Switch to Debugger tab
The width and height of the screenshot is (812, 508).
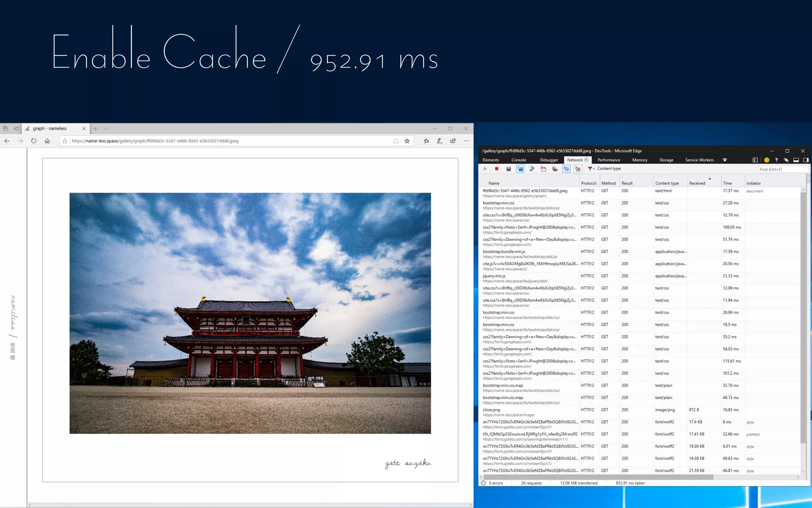(549, 160)
